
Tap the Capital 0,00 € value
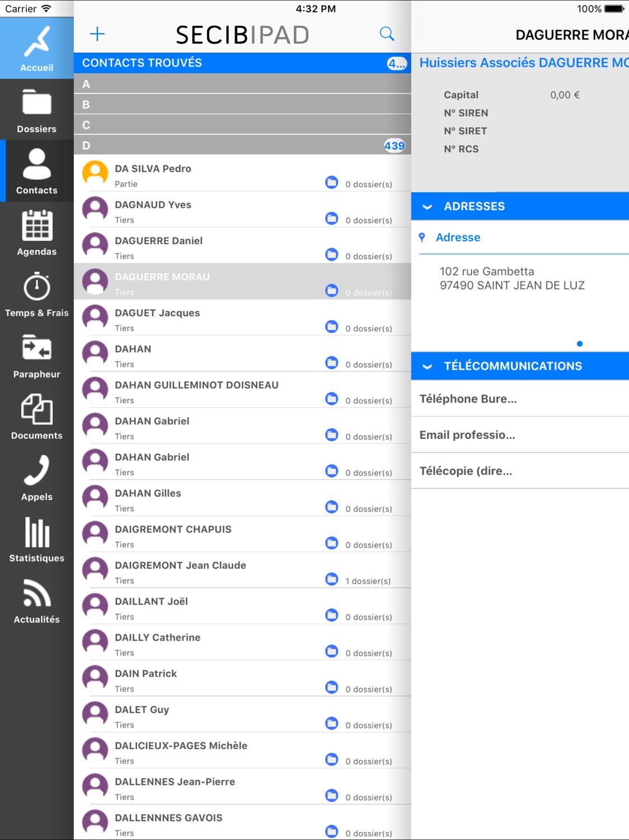click(565, 95)
